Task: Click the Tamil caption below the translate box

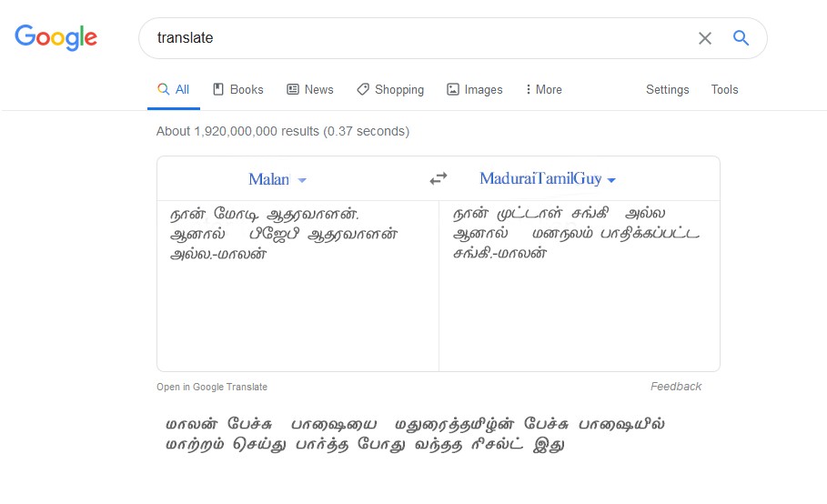Action: [415, 434]
